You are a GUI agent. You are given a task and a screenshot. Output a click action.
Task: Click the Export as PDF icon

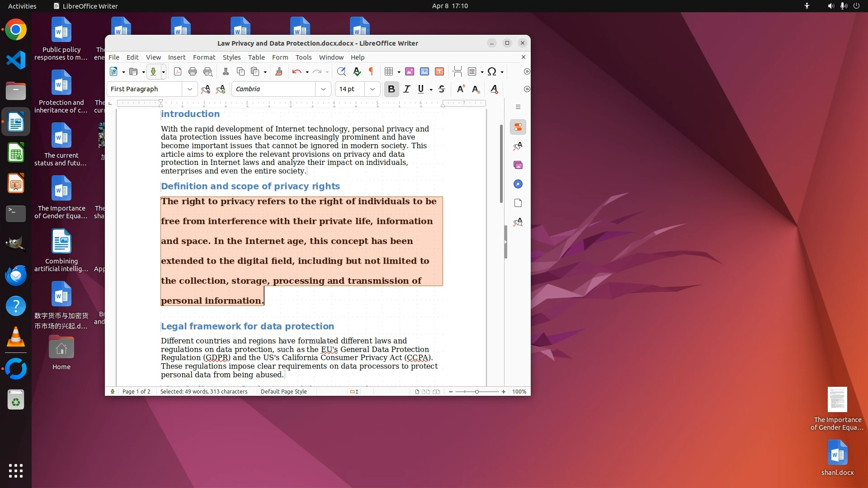(178, 72)
